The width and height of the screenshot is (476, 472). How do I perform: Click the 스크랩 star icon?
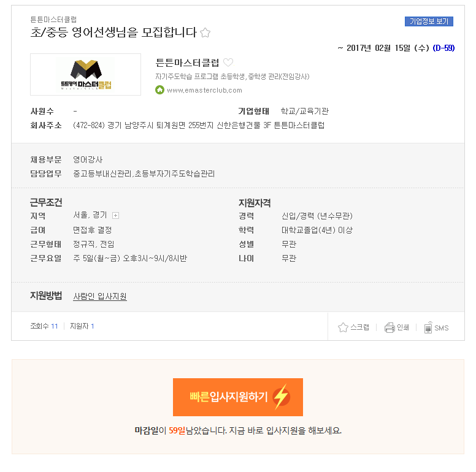coord(343,327)
